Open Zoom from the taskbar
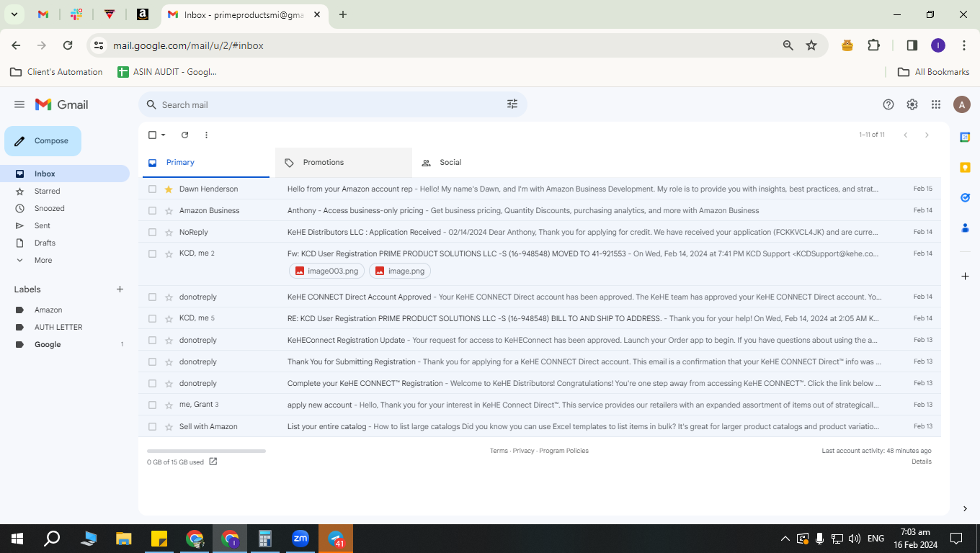This screenshot has height=553, width=980. coord(300,538)
